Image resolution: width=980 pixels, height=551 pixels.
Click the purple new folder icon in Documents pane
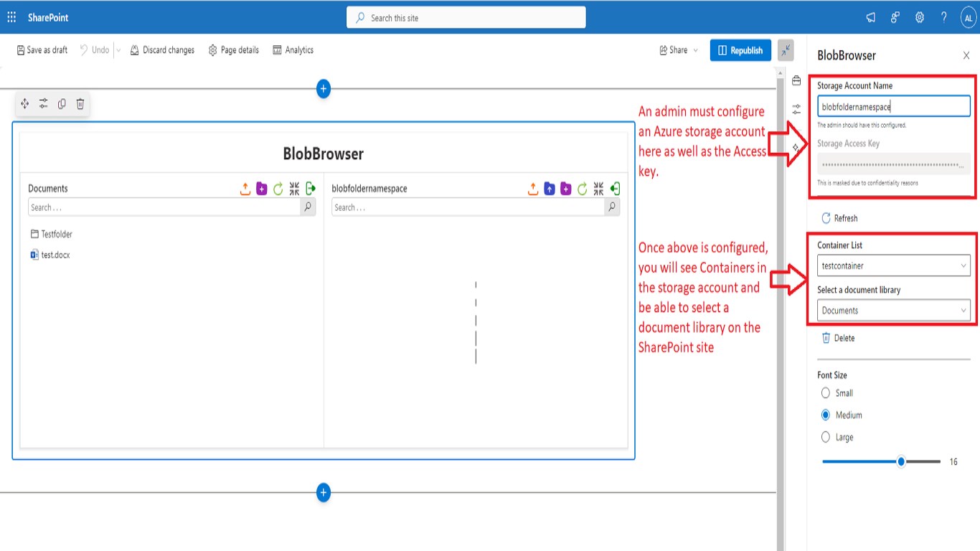262,189
